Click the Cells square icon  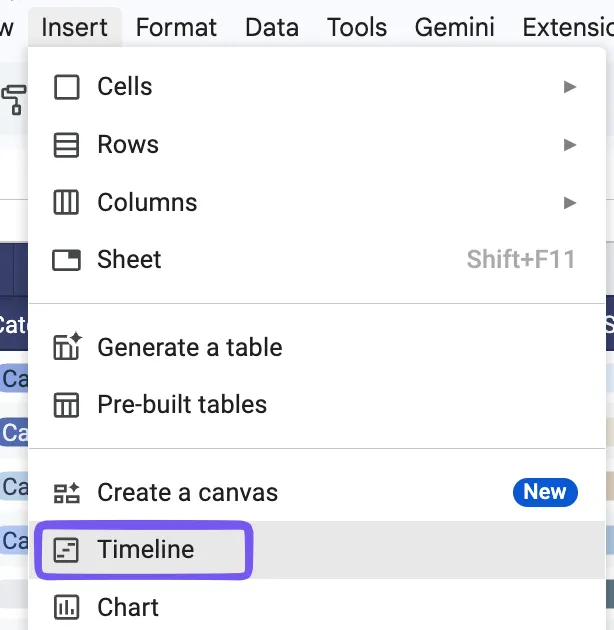[x=66, y=87]
